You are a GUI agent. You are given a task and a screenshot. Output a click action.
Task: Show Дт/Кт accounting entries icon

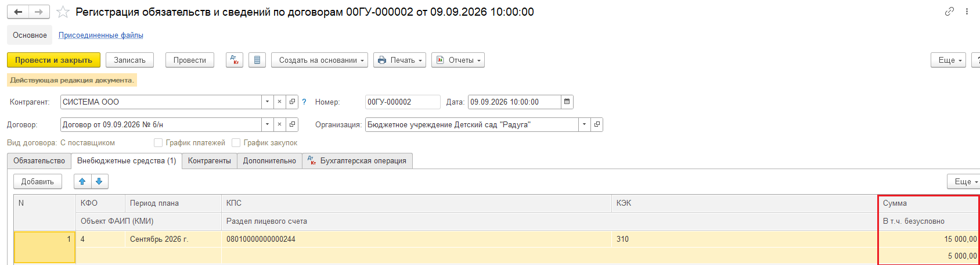(x=235, y=60)
